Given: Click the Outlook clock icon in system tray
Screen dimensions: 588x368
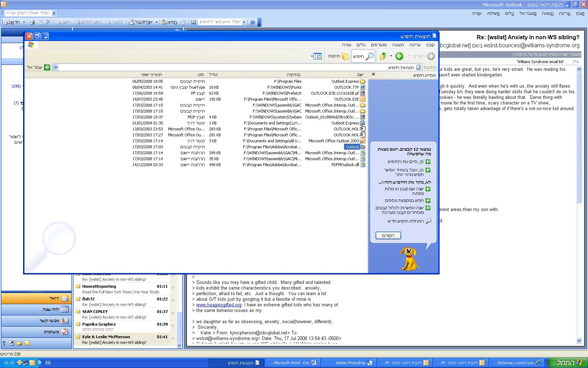Looking at the screenshot, I should click(32, 363).
